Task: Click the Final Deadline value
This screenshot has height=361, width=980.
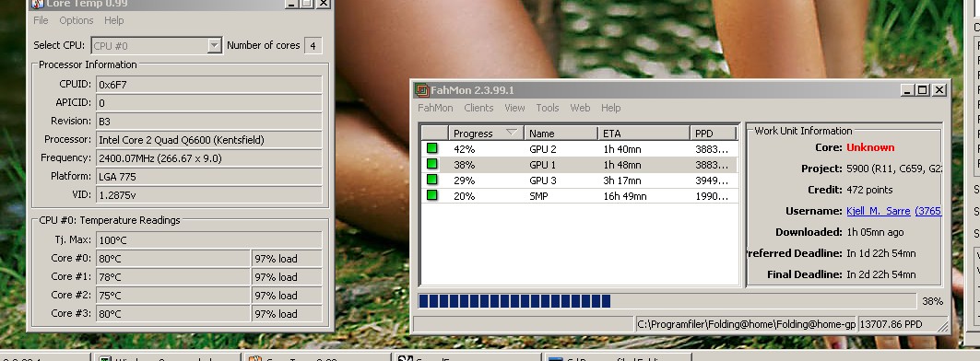Action: pos(881,274)
